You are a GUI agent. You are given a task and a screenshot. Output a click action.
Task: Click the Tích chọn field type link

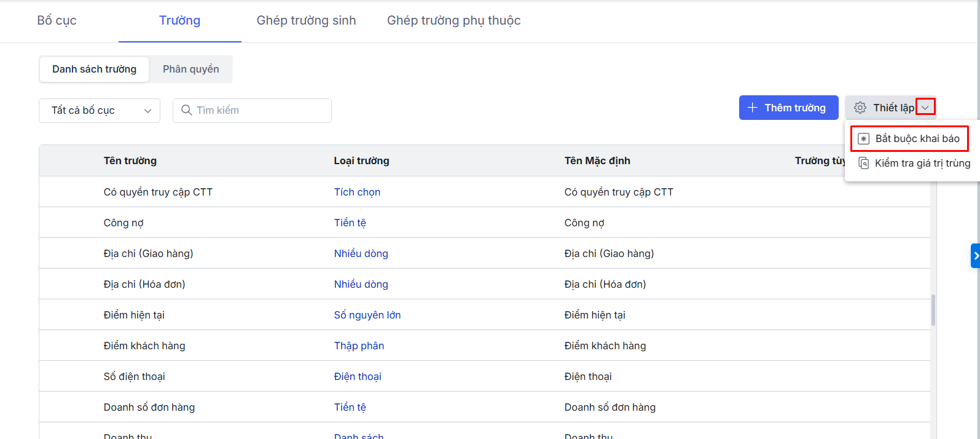coord(357,192)
